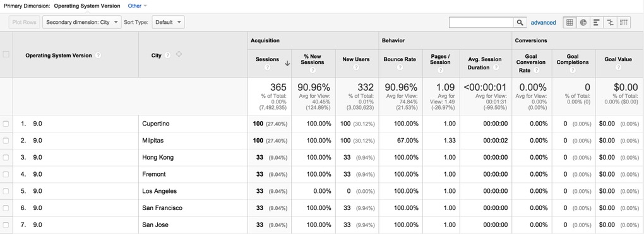Switch to data table view icon
The image size is (644, 234).
coord(569,23)
